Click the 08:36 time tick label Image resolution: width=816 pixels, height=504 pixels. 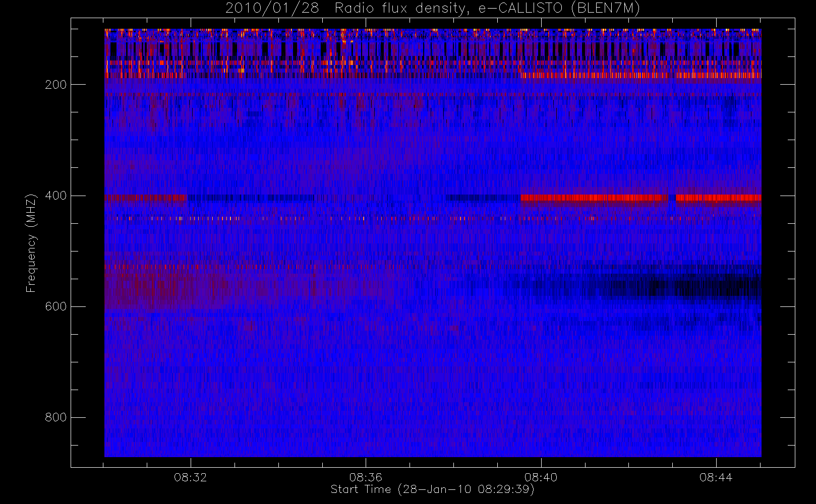[366, 477]
